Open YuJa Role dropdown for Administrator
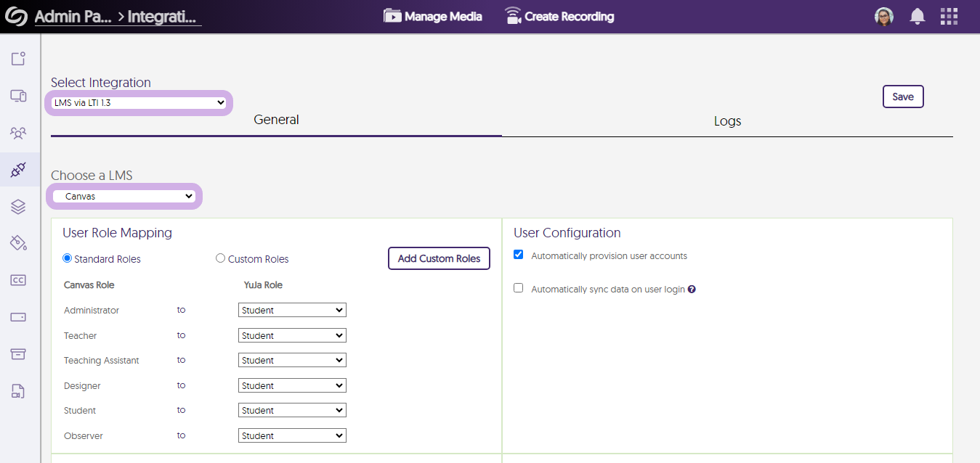The image size is (980, 463). [292, 311]
